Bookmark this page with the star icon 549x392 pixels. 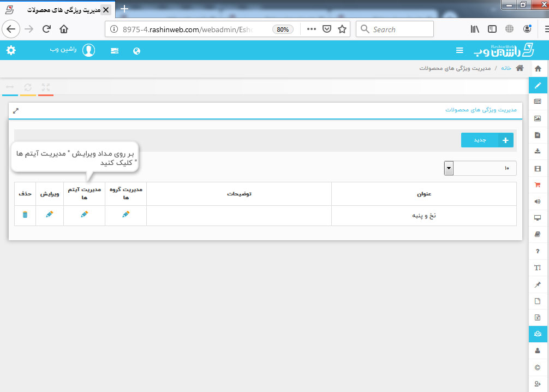(342, 29)
